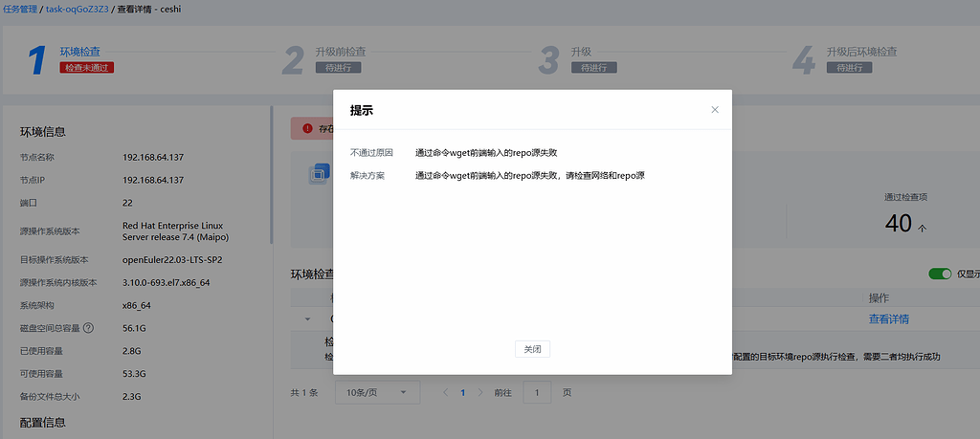The image size is (980, 439).
Task: Switch to the 升级前检查 step
Action: point(340,52)
